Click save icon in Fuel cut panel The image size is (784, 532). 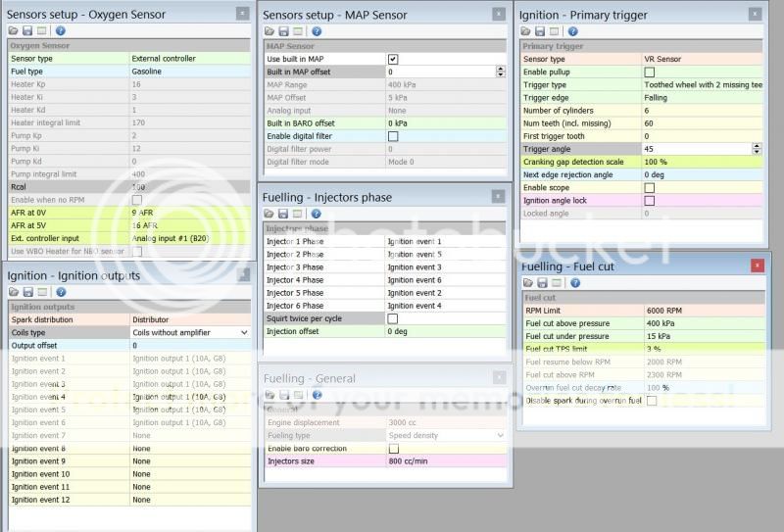coord(541,282)
